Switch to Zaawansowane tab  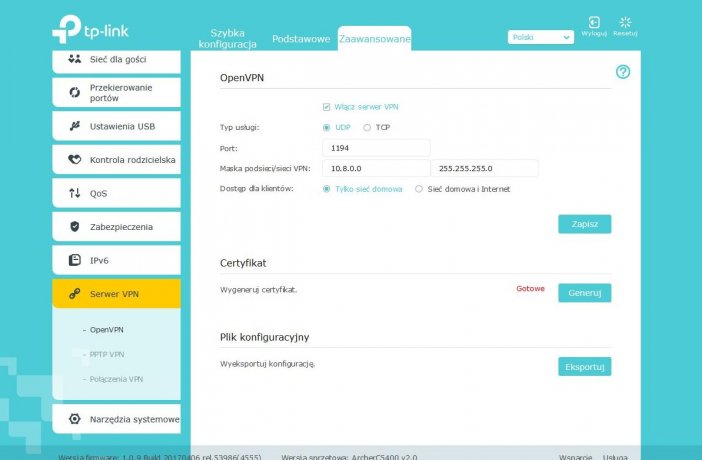(374, 39)
